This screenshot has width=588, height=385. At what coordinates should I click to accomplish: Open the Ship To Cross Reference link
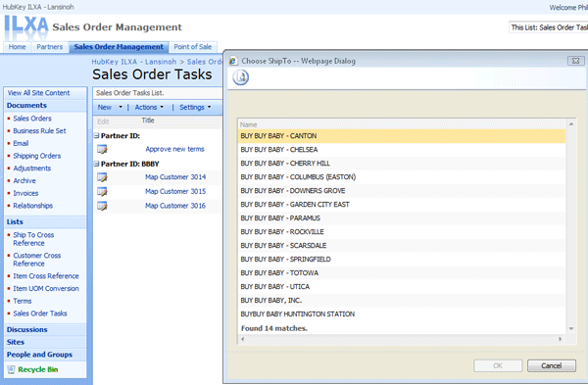pos(33,239)
